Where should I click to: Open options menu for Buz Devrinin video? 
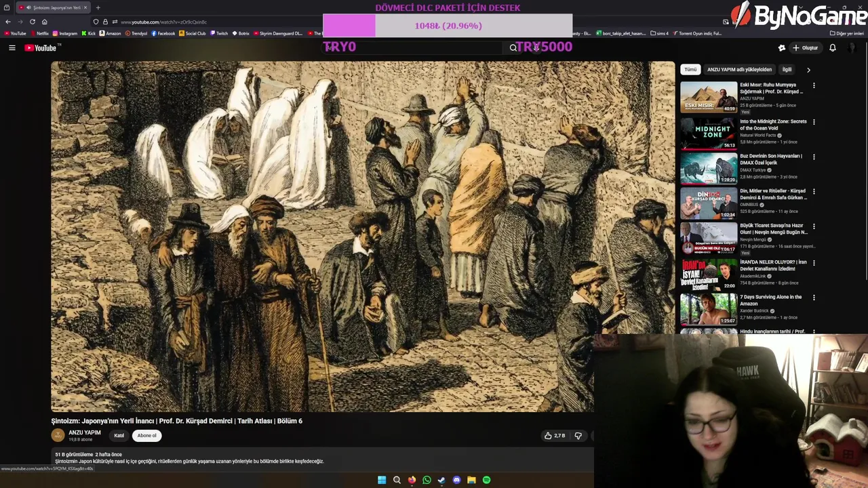click(x=814, y=157)
